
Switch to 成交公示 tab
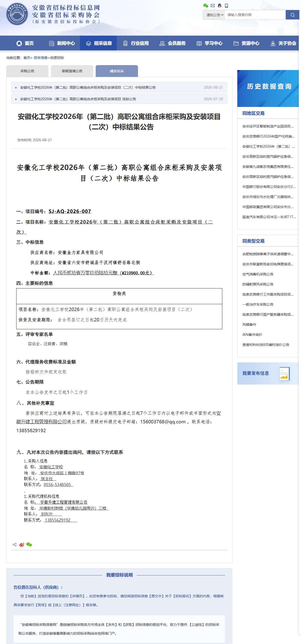tap(117, 71)
